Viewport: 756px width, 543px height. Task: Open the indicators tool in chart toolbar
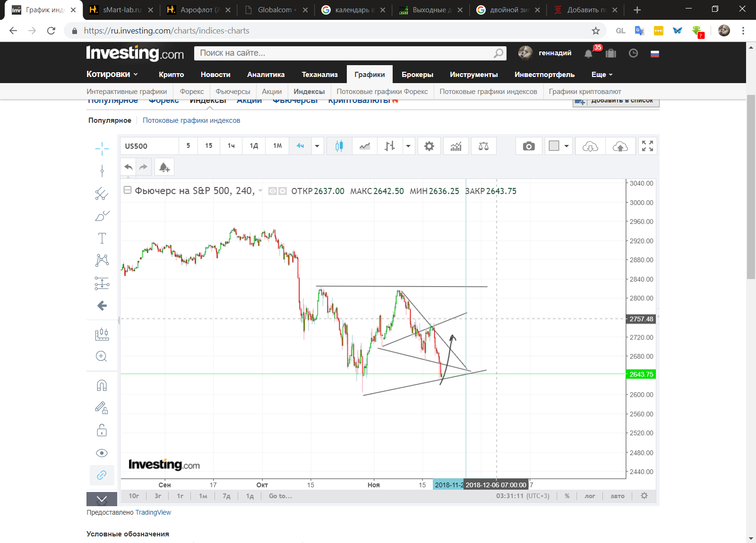(x=455, y=146)
